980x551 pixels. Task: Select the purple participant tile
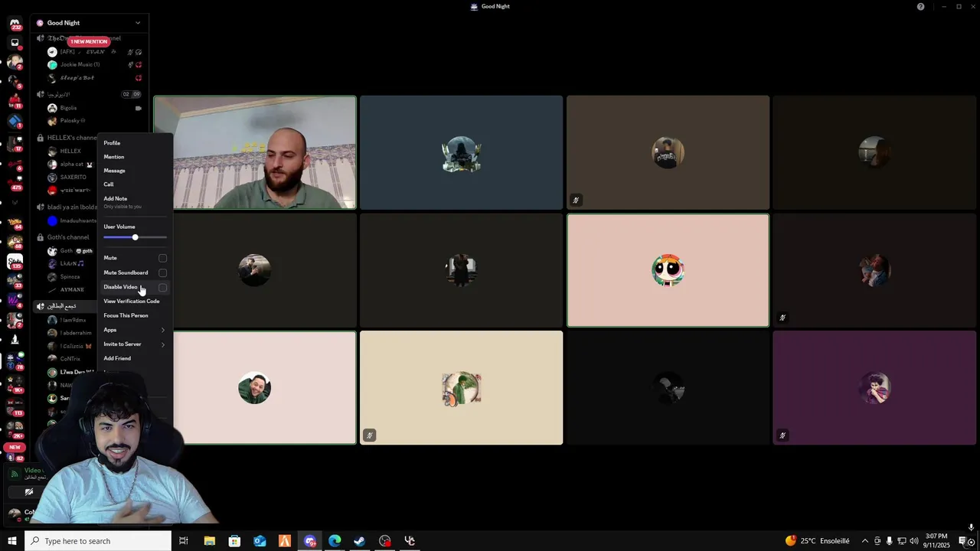click(874, 388)
